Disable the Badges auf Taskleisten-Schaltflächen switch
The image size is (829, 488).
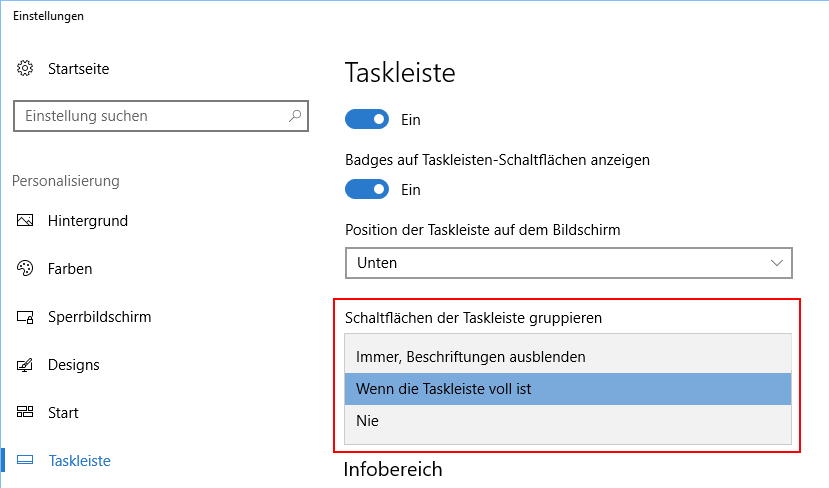pos(367,189)
